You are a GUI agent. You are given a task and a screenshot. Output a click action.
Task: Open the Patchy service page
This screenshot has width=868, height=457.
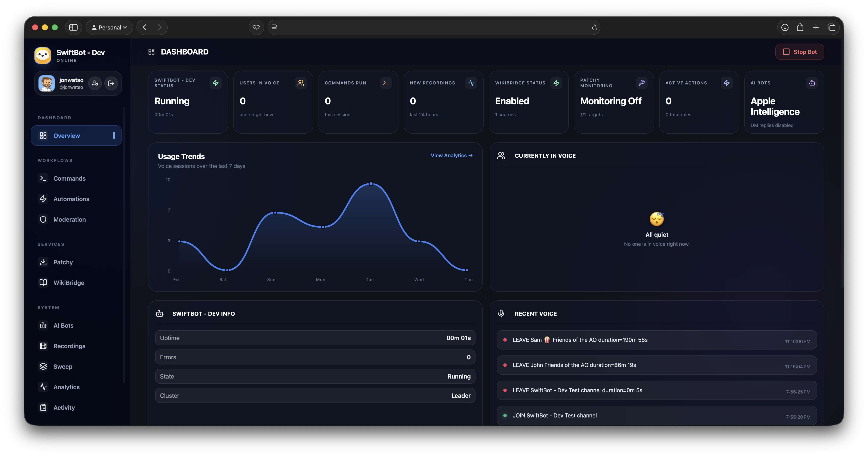(x=76, y=262)
